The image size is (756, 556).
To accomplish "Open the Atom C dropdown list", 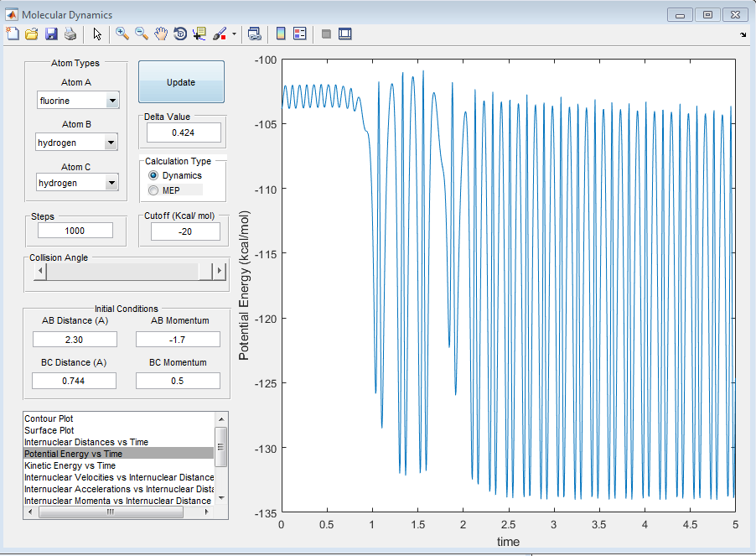I will tap(111, 183).
